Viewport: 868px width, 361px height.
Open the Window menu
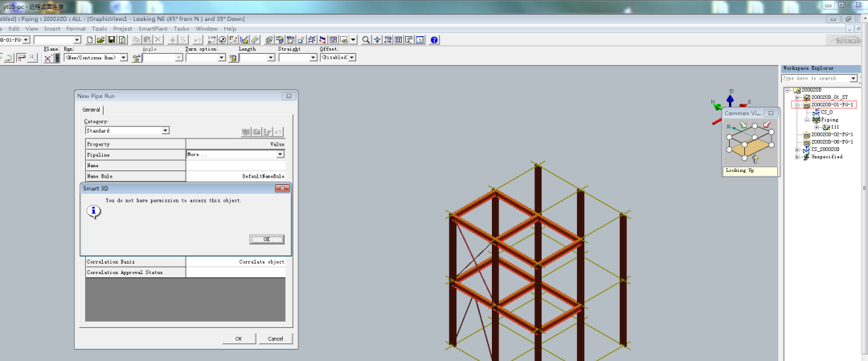[207, 29]
